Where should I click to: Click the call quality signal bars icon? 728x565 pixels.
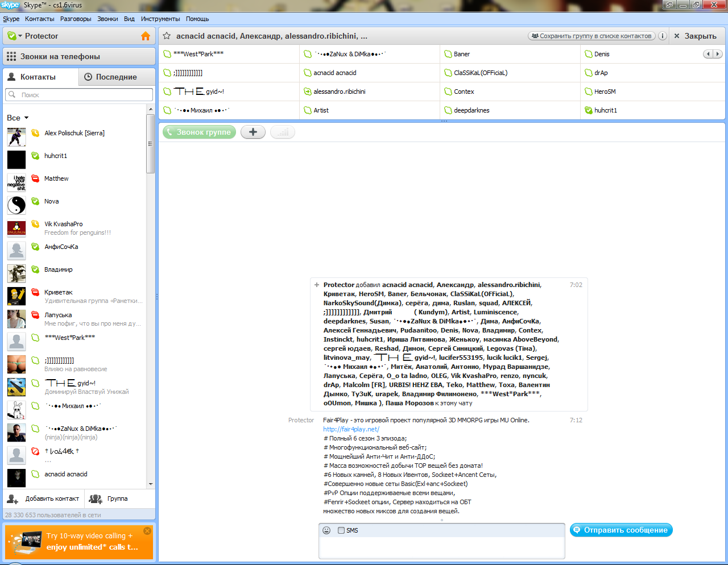[283, 132]
